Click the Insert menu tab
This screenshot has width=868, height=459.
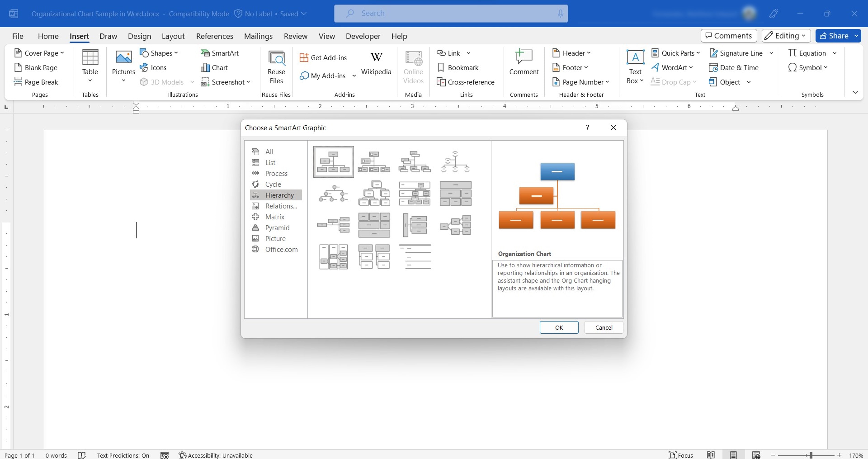coord(79,36)
